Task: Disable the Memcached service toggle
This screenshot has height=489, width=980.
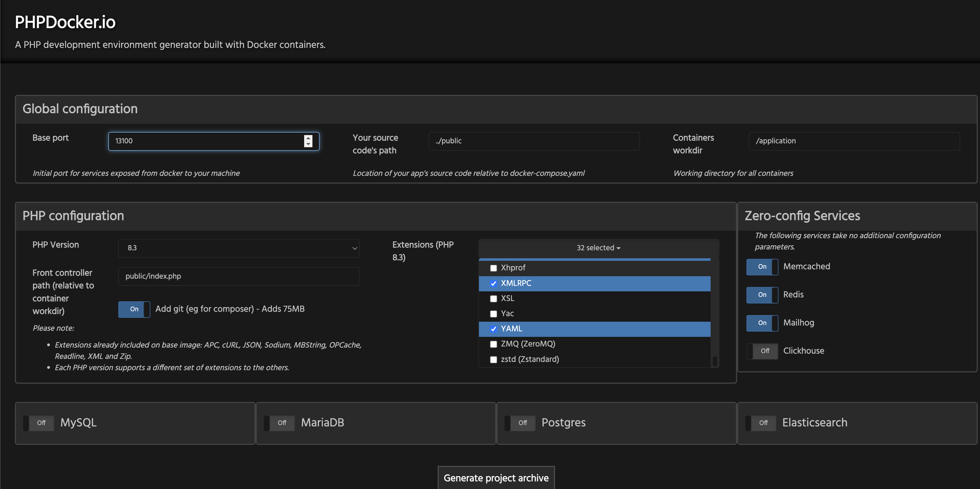Action: point(762,267)
